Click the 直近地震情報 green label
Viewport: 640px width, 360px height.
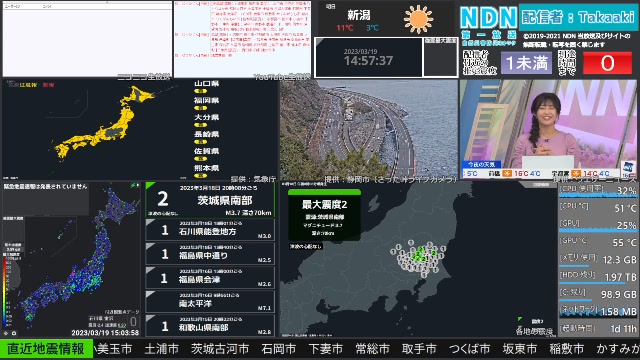46,349
